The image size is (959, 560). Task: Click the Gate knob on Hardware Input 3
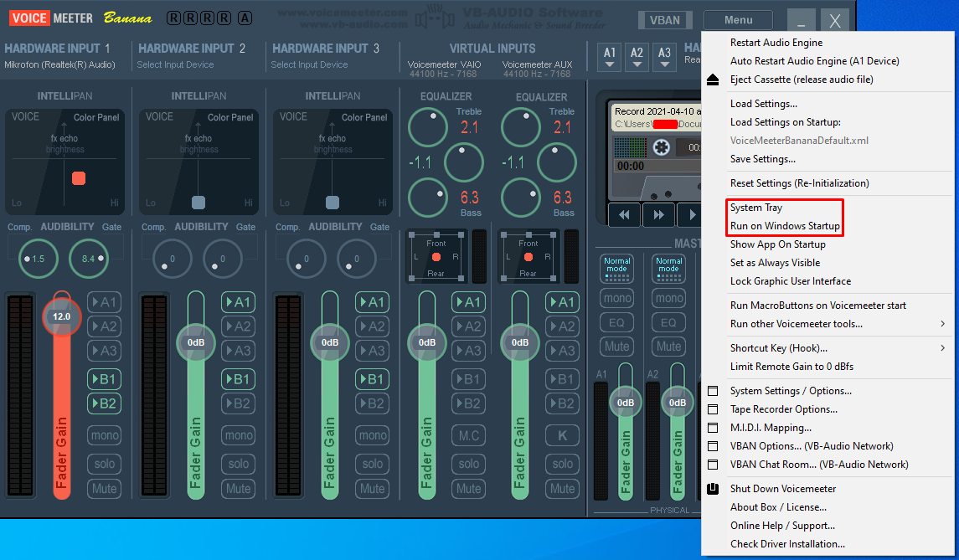tap(357, 259)
